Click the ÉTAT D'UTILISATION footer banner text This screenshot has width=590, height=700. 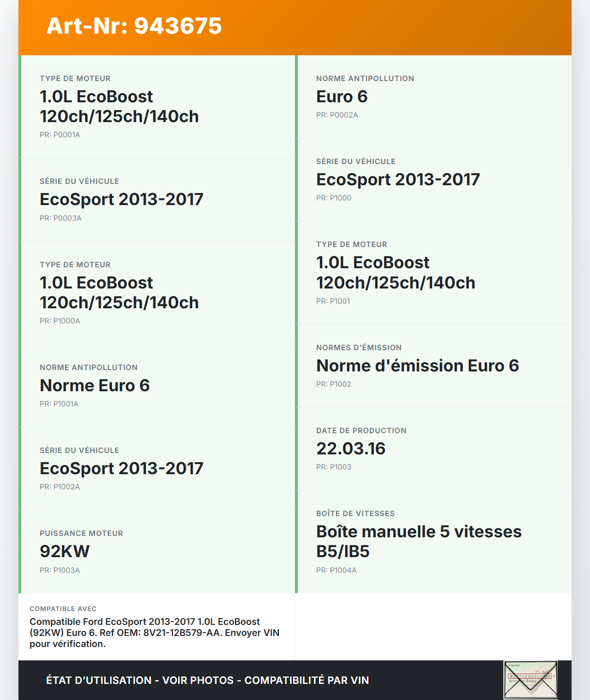(207, 681)
